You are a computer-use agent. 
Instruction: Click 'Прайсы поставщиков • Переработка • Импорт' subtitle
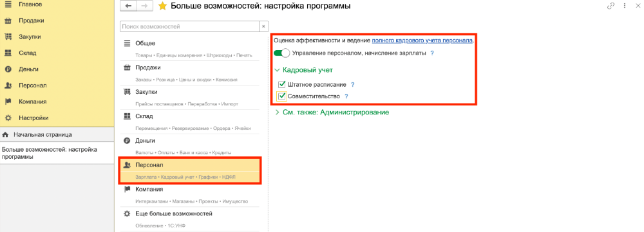coord(187,104)
